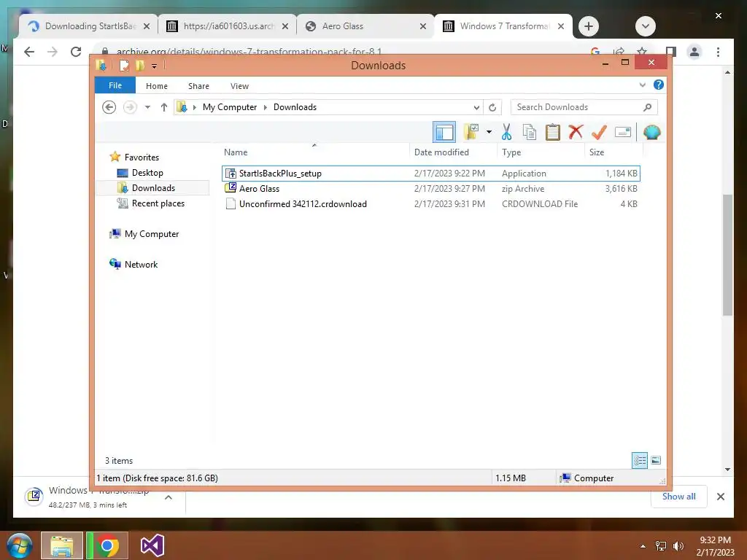The image size is (747, 560).
Task: Select the Unconfirmed 342112.crdownload file
Action: point(430,204)
